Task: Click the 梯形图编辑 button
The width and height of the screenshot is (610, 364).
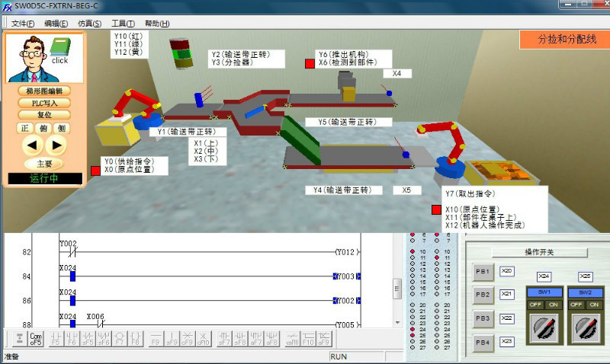Action: tap(43, 91)
